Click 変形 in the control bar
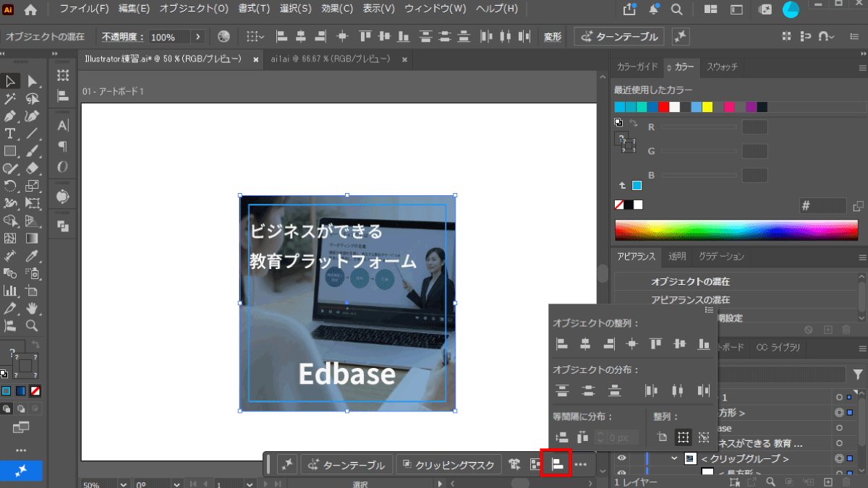 pos(553,37)
